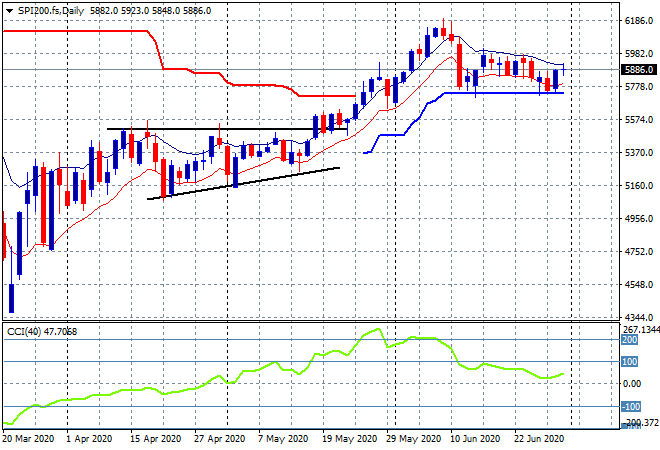
Task: Click the 27 Apr 2020 date label
Action: [x=219, y=439]
